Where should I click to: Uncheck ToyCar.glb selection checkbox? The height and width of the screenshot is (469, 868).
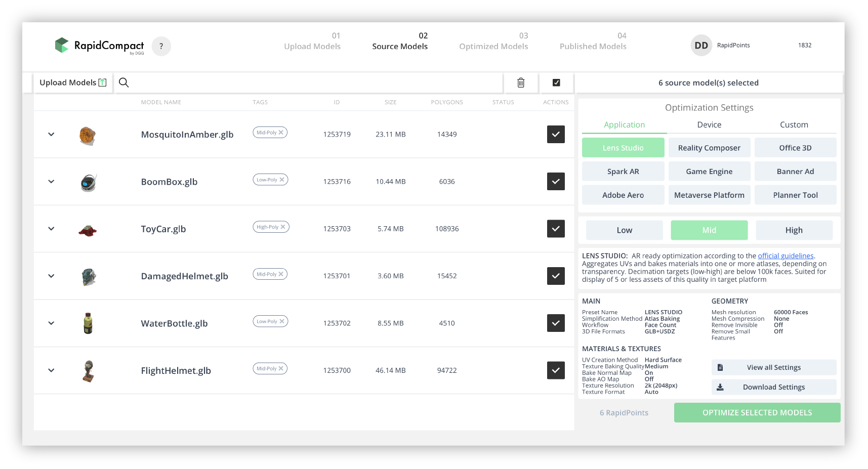pyautogui.click(x=556, y=229)
